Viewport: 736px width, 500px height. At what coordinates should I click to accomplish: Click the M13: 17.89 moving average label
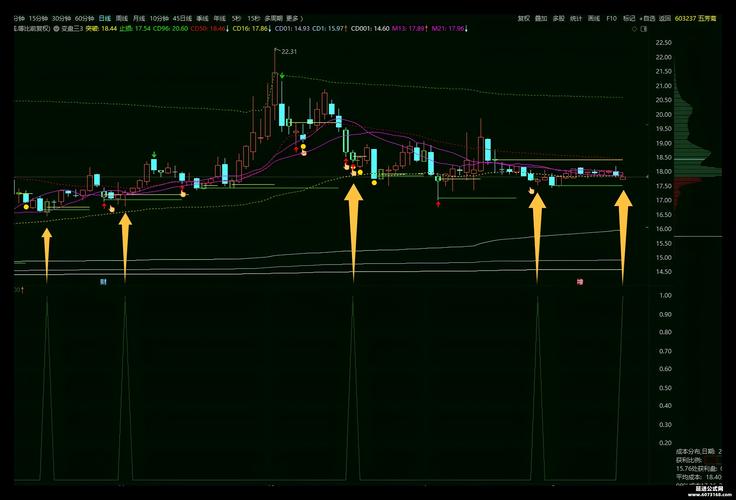pyautogui.click(x=410, y=29)
